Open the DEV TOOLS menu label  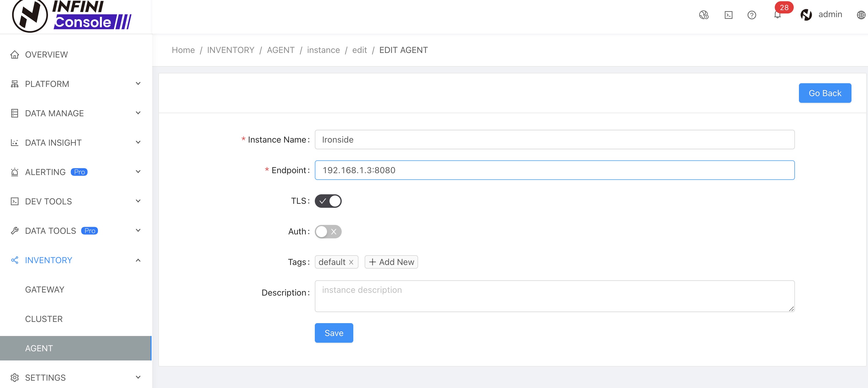tap(49, 201)
